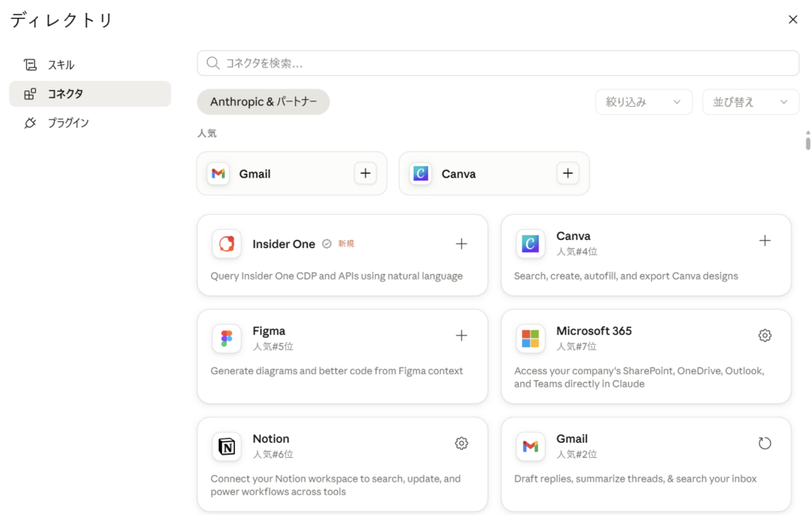Open Microsoft 365 settings gear
The height and width of the screenshot is (515, 812).
764,335
